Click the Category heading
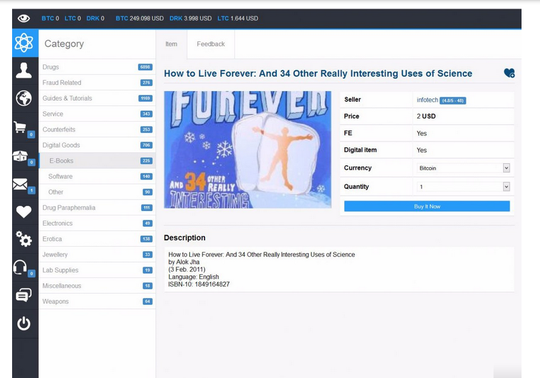This screenshot has width=540, height=378. point(64,44)
